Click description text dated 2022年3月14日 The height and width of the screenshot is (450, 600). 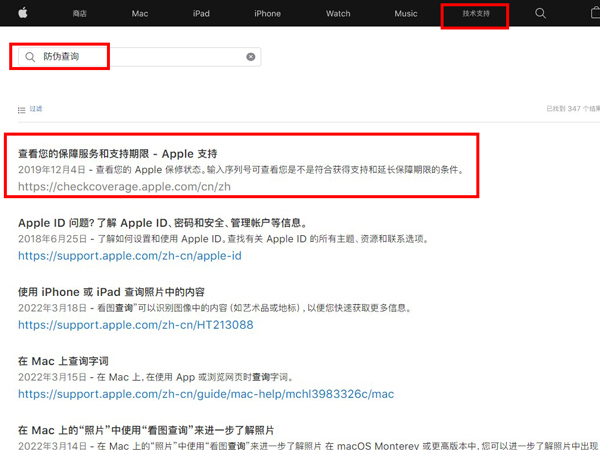(x=309, y=446)
